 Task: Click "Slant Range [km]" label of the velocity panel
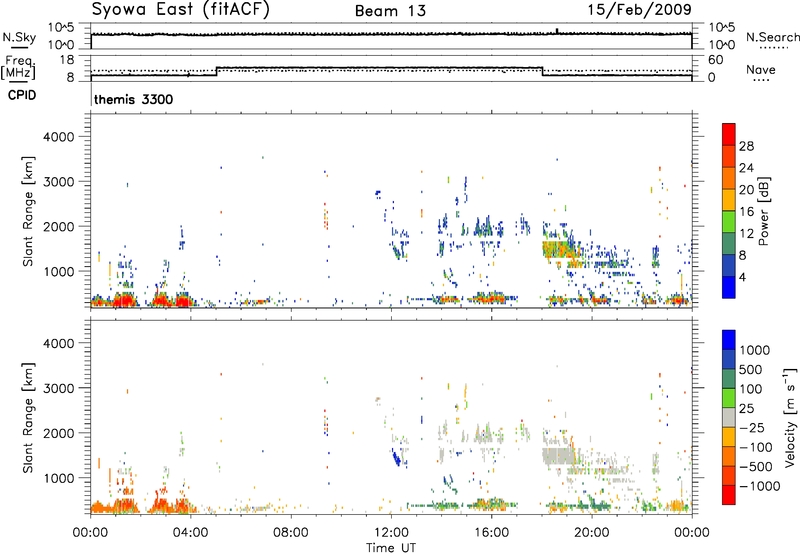point(28,417)
